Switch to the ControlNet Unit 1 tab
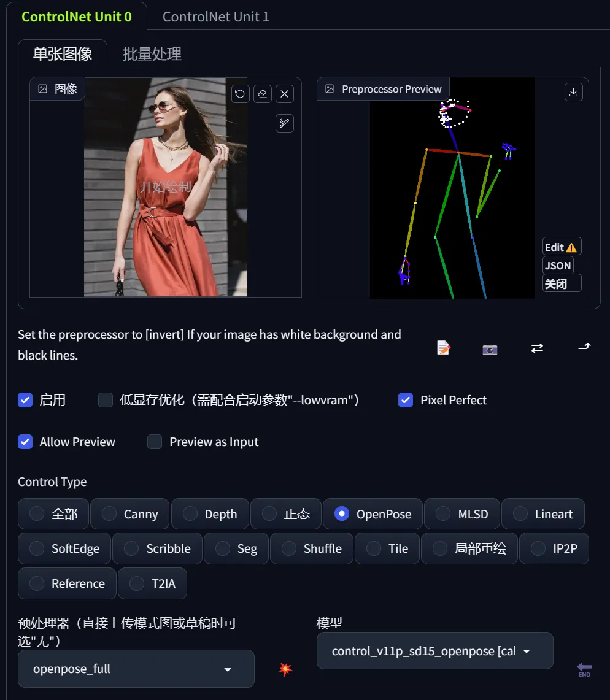Image resolution: width=610 pixels, height=700 pixels. click(215, 17)
